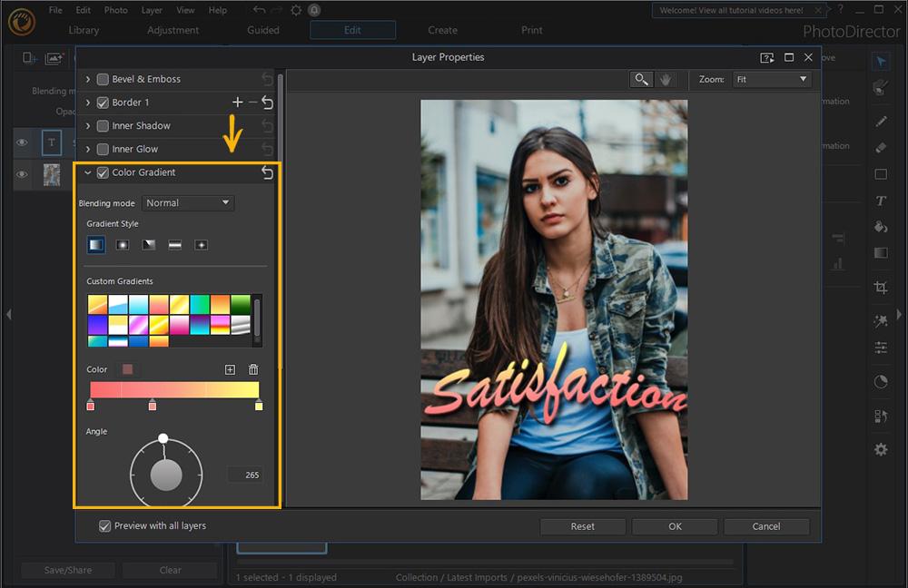Click the trash icon to delete color stop
The width and height of the screenshot is (908, 588).
(x=253, y=369)
